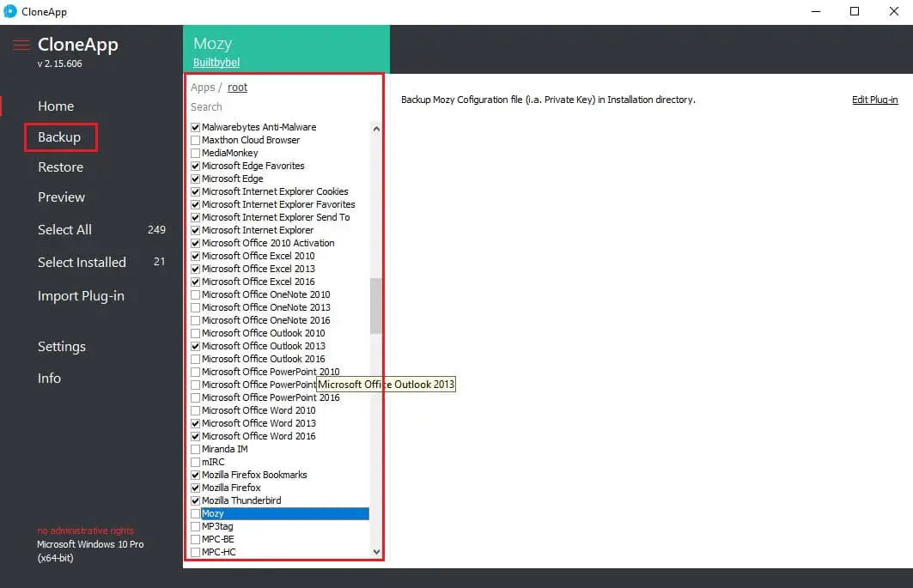913x588 pixels.
Task: Uncheck Microsoft Internet Explorer Cookies checkbox
Action: pyautogui.click(x=196, y=191)
